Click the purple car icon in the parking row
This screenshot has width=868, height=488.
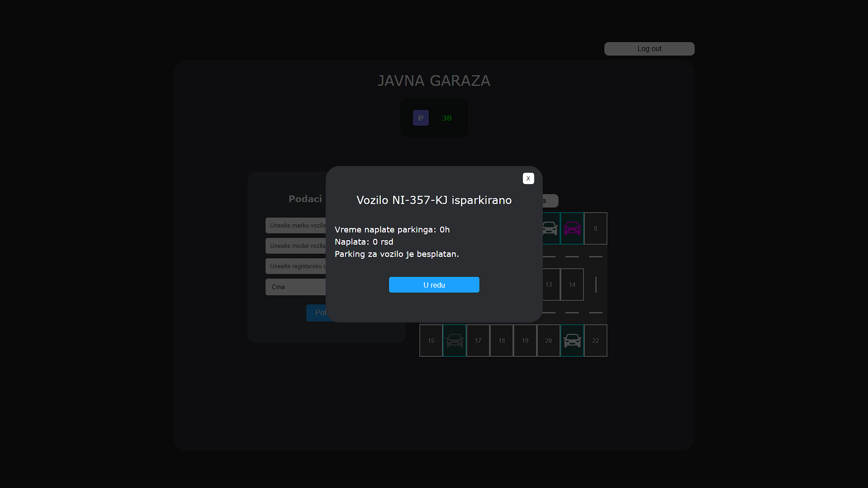(x=572, y=228)
